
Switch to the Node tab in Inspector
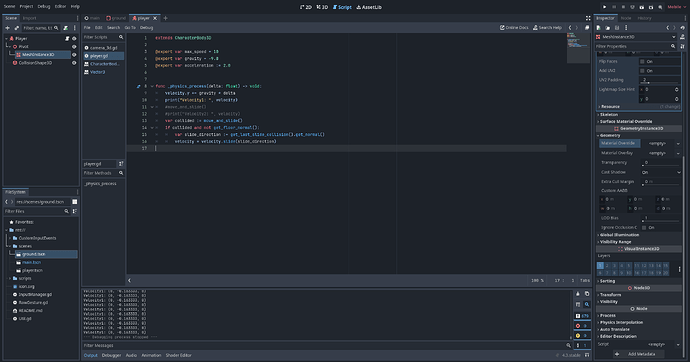pyautogui.click(x=626, y=18)
